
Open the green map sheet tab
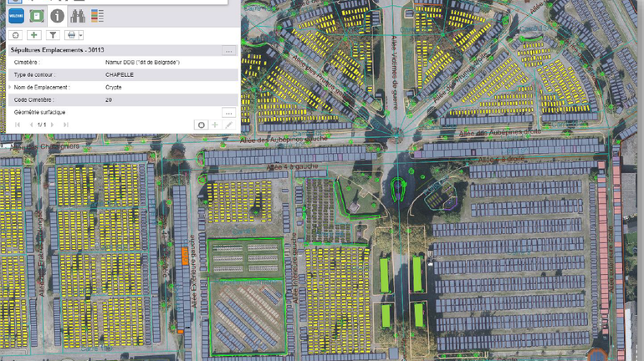pos(36,16)
